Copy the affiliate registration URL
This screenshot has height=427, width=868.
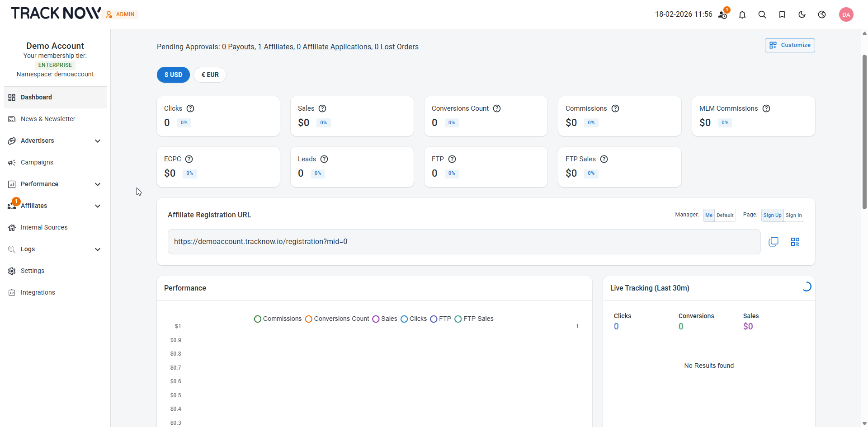tap(774, 242)
